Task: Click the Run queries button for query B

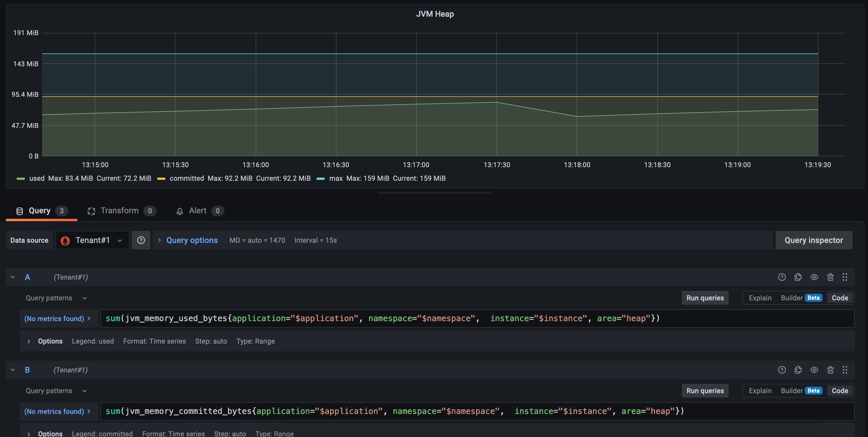Action: point(705,391)
